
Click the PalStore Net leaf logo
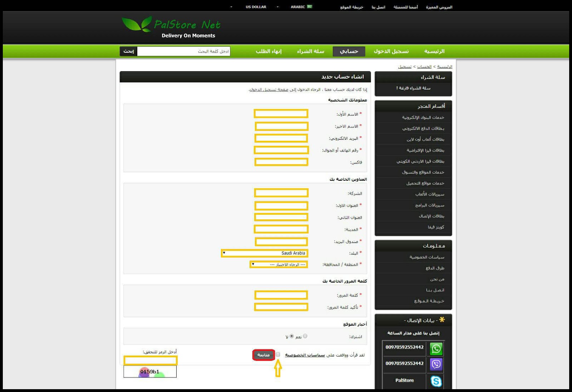[137, 24]
